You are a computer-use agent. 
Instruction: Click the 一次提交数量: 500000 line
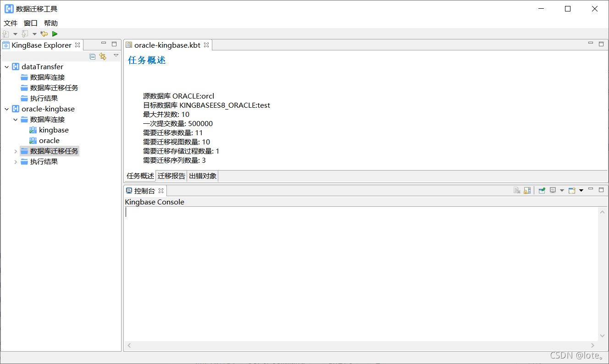click(x=178, y=124)
